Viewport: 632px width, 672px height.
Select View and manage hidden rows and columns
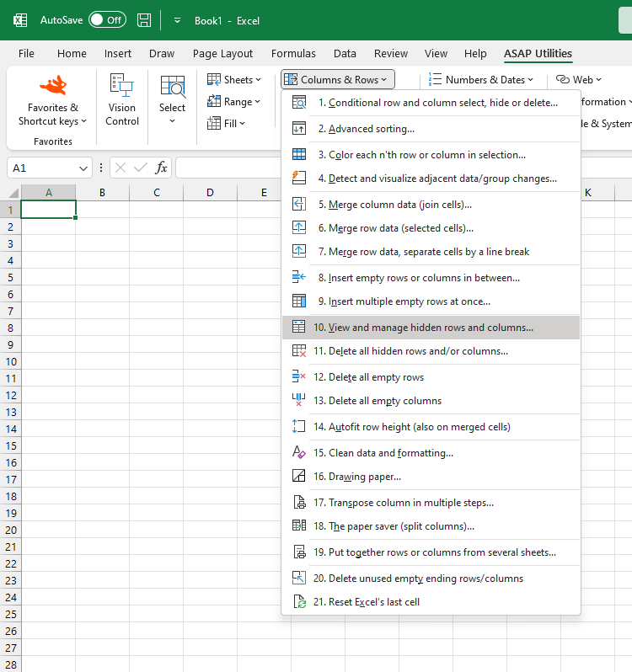coord(431,328)
